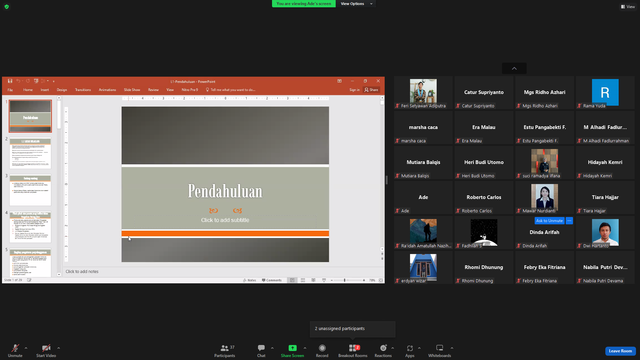Switch to Slide Sorter view icon
Screen dimensions: 640x360
[303, 280]
